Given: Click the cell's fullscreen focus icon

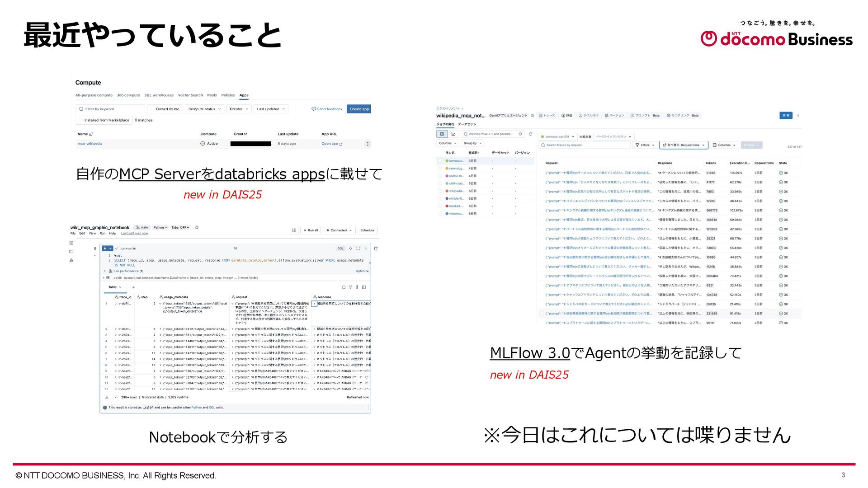Looking at the screenshot, I should pyautogui.click(x=359, y=249).
